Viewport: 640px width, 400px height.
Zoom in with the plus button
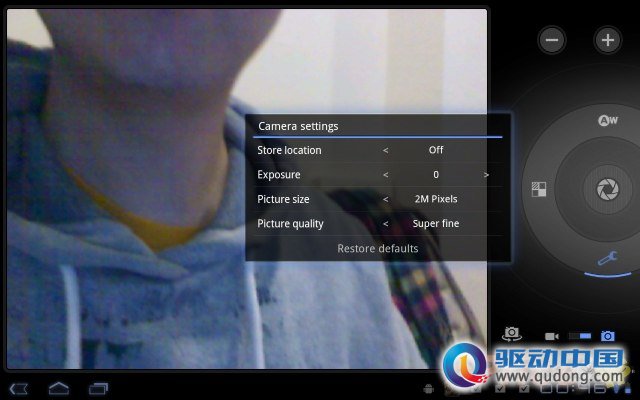608,40
